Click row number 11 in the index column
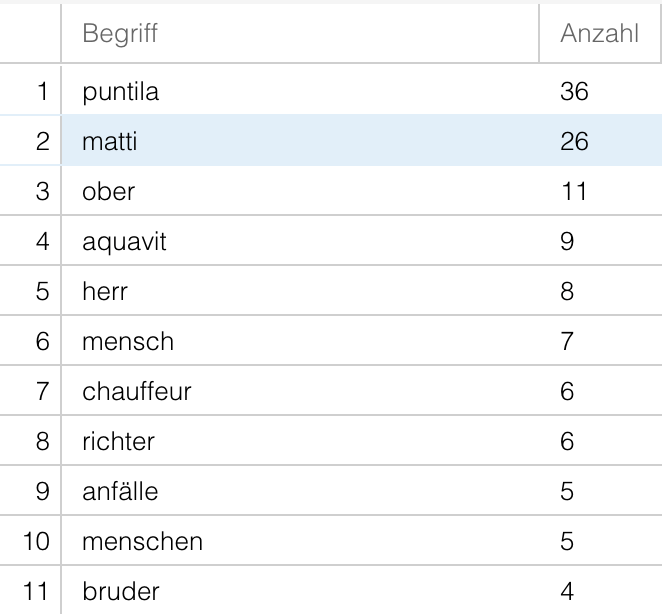The image size is (662, 614). 36,592
